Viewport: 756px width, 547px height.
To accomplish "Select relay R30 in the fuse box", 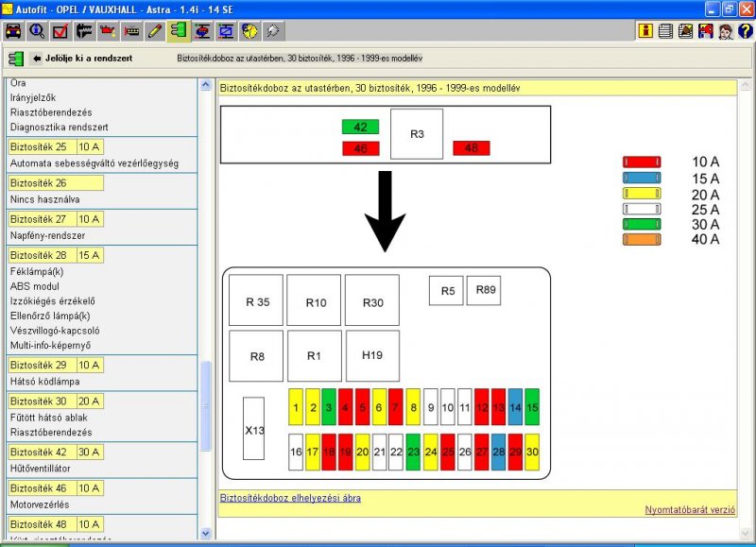I will pyautogui.click(x=372, y=300).
